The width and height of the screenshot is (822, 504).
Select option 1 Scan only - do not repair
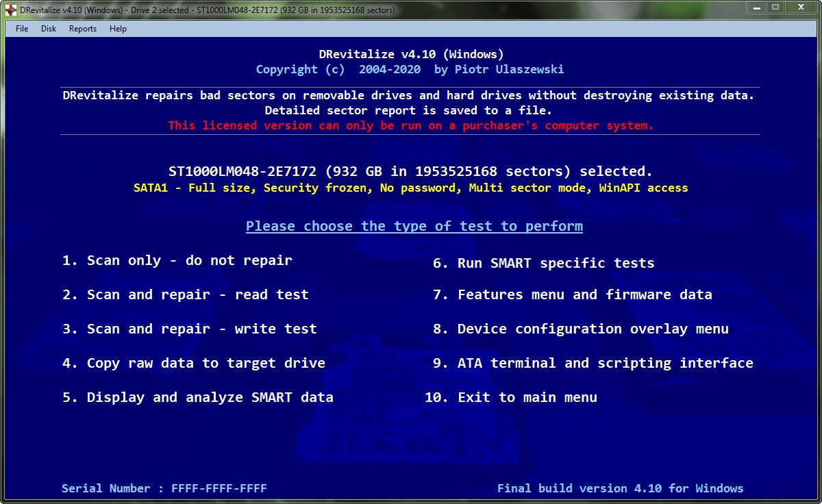177,261
